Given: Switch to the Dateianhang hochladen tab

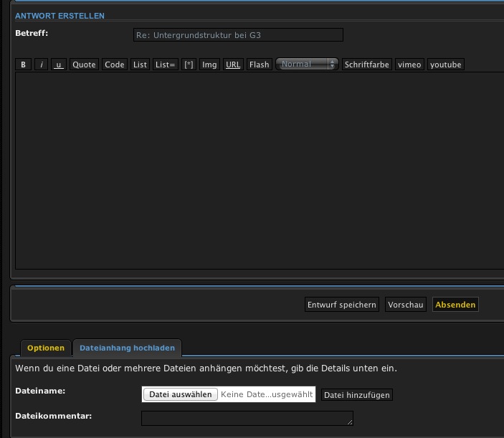Looking at the screenshot, I should [x=128, y=348].
